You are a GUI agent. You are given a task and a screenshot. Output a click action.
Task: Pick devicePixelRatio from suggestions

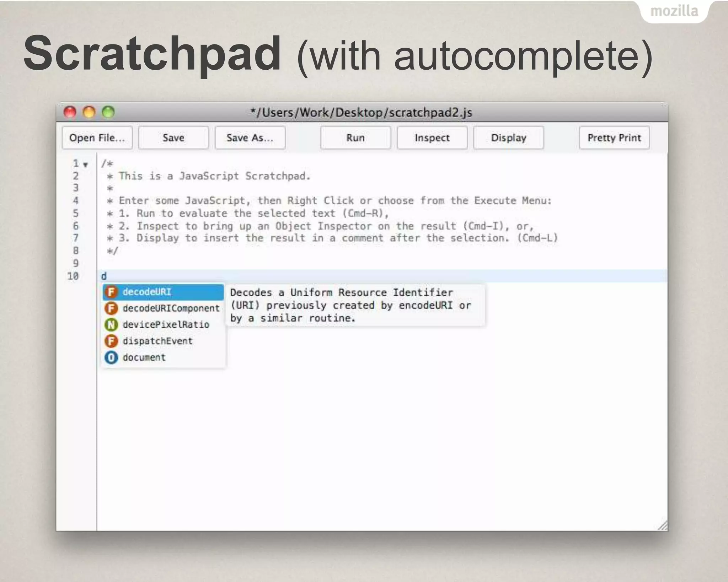point(163,325)
